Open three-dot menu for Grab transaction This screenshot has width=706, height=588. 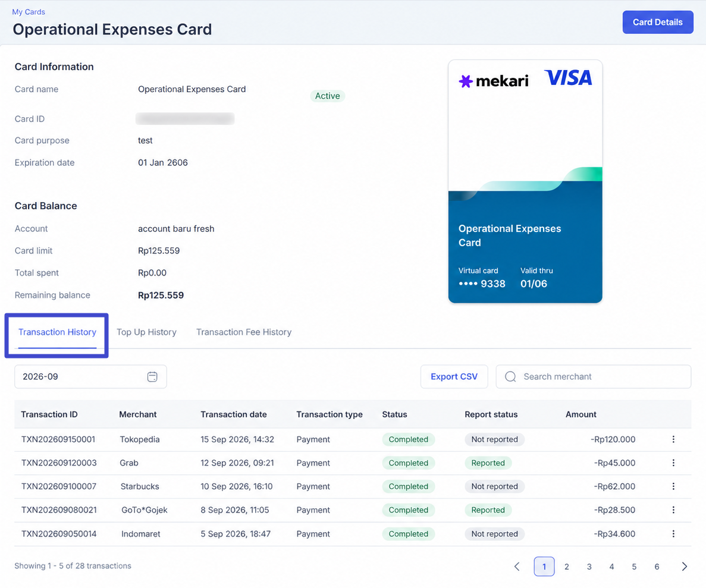pyautogui.click(x=673, y=463)
